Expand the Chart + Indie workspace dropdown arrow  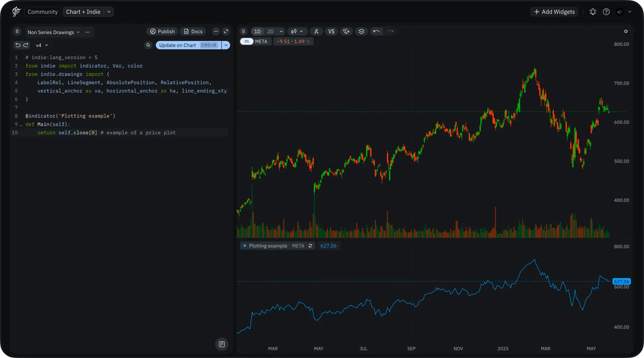tap(109, 12)
